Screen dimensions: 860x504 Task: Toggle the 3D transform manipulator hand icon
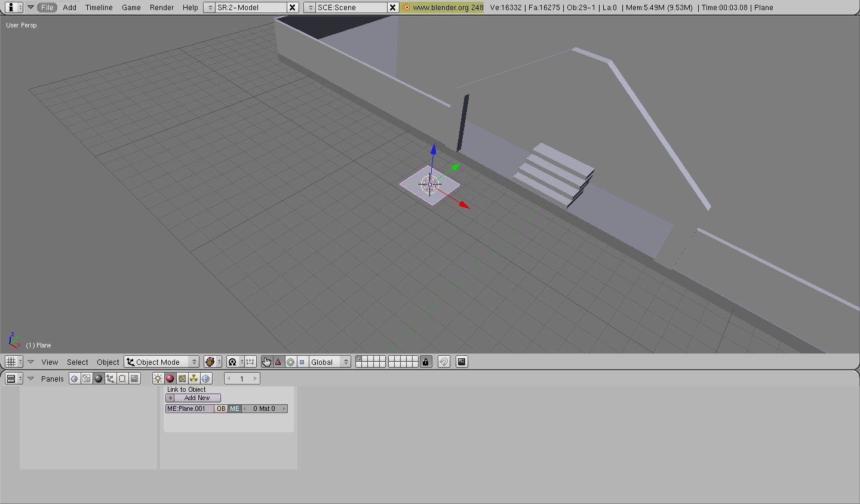point(266,362)
